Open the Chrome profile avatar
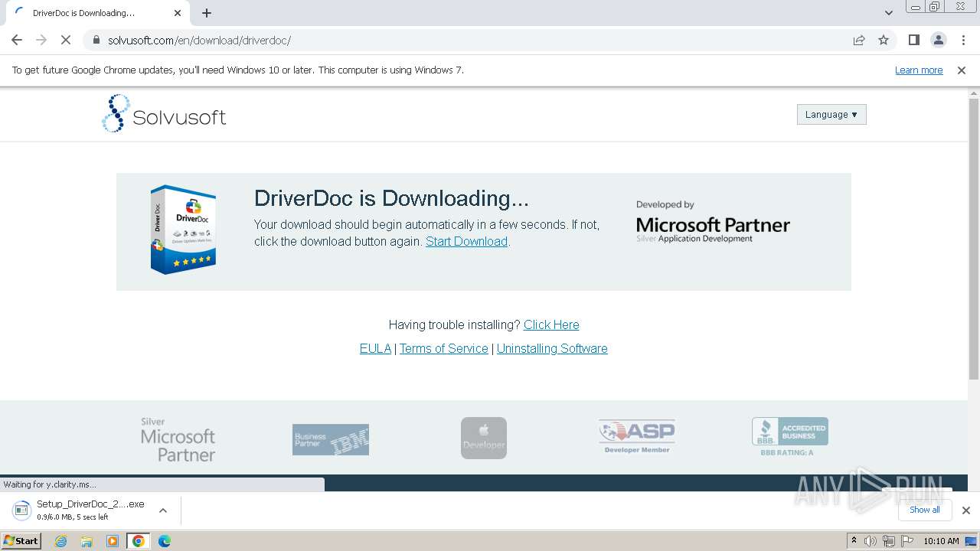 (938, 40)
